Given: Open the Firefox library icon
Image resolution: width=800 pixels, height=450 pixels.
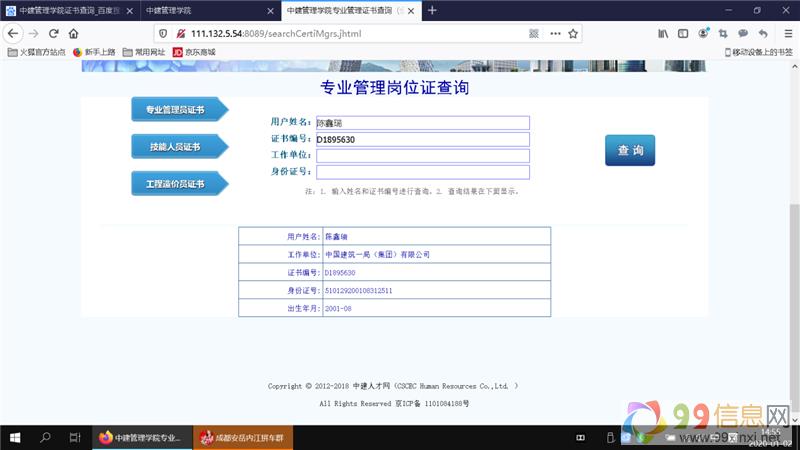Looking at the screenshot, I should 663,33.
